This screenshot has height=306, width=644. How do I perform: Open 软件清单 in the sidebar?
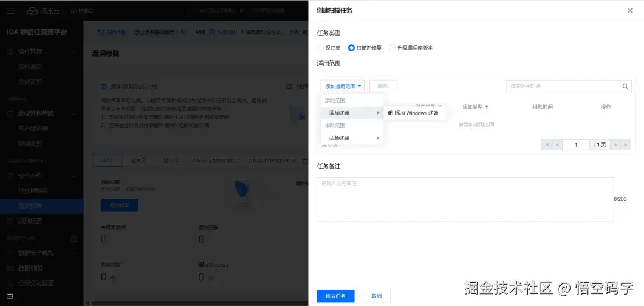(x=30, y=67)
